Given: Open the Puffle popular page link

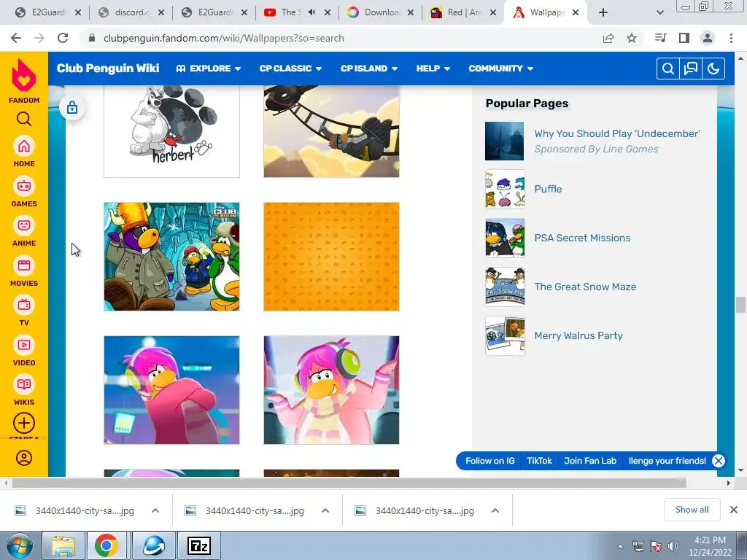Looking at the screenshot, I should [548, 189].
